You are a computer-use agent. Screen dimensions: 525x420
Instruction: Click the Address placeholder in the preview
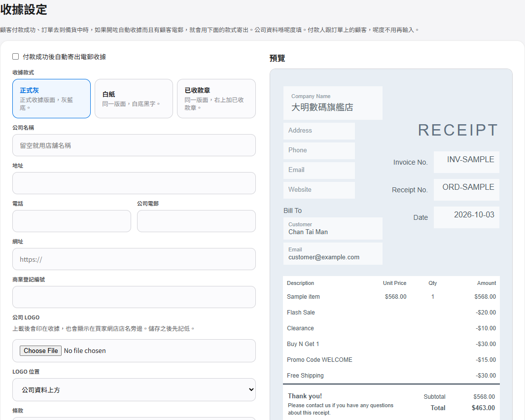tap(319, 131)
